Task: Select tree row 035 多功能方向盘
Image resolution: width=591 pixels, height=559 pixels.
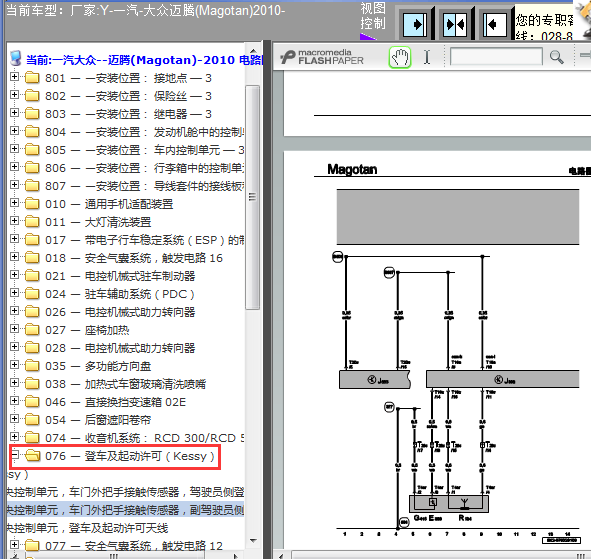Action: point(98,366)
